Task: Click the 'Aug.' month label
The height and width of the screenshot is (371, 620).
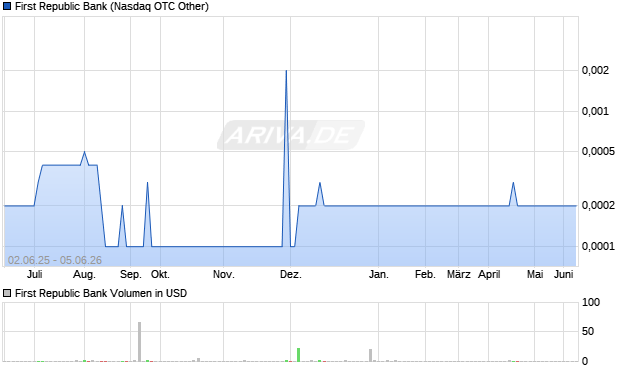Action: click(84, 274)
